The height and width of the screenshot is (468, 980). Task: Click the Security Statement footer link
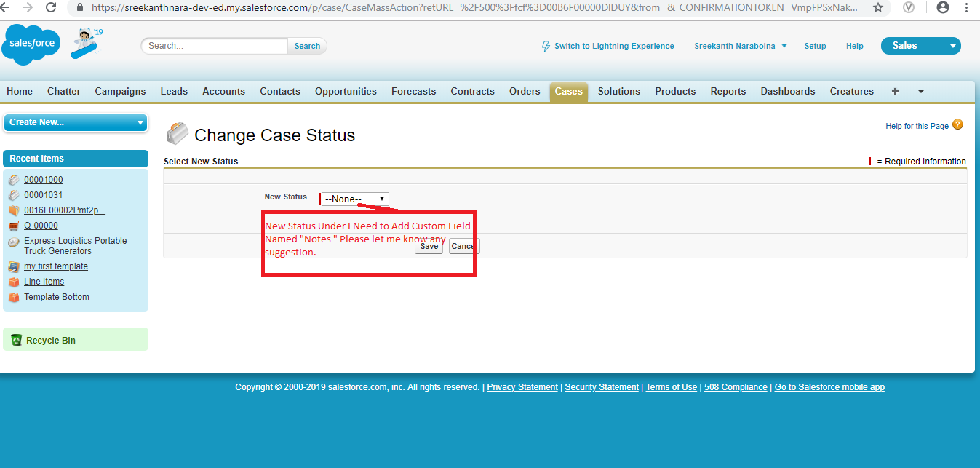coord(602,387)
